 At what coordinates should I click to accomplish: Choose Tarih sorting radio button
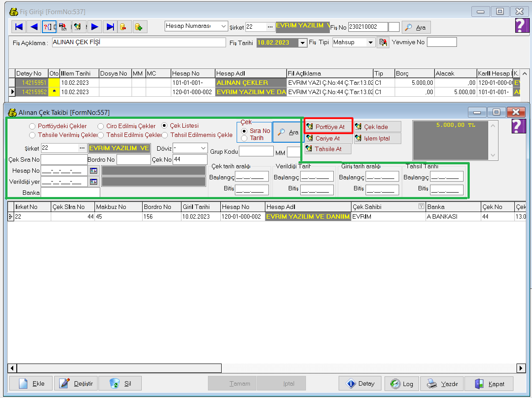coord(244,138)
